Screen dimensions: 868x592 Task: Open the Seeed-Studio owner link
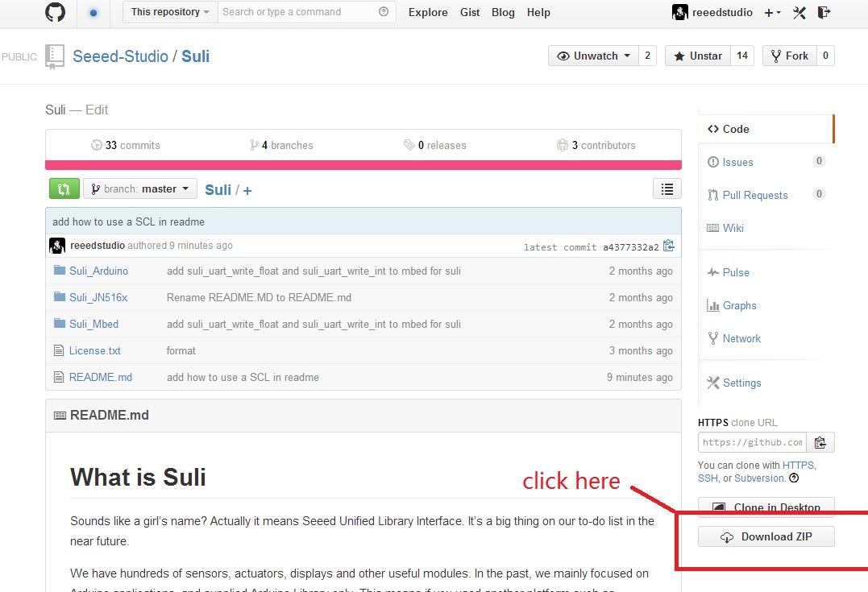pyautogui.click(x=120, y=56)
